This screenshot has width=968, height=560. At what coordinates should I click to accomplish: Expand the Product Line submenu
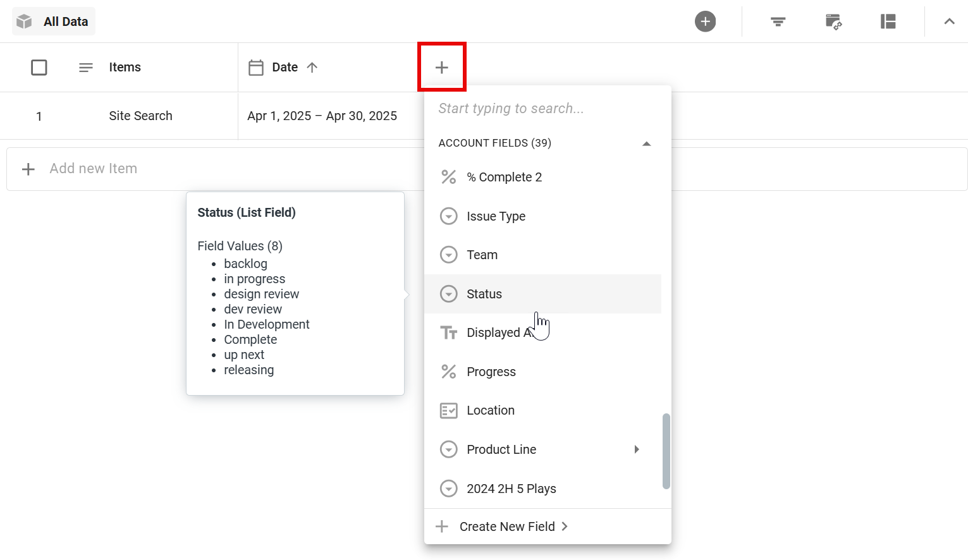click(637, 449)
